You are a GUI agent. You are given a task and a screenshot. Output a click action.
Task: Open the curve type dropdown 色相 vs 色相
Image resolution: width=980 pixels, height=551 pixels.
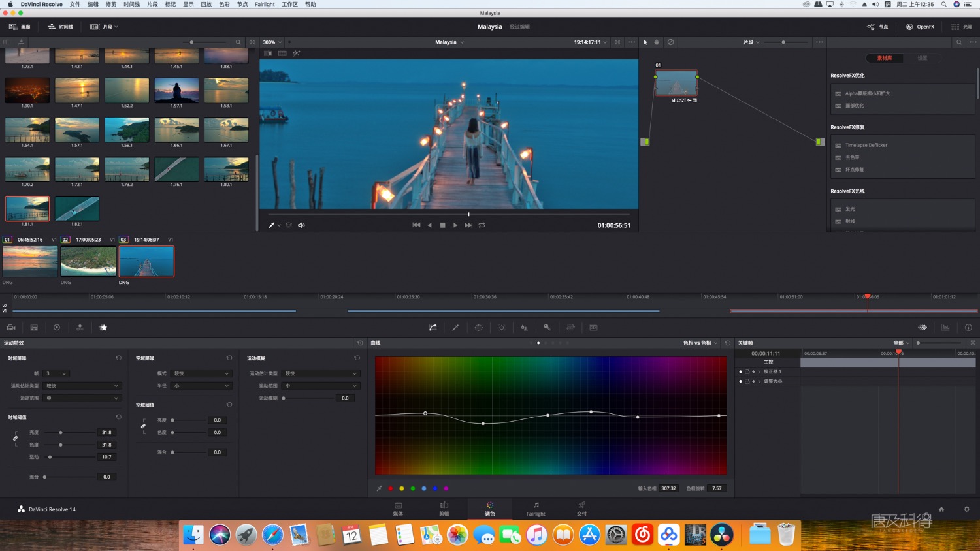click(700, 343)
